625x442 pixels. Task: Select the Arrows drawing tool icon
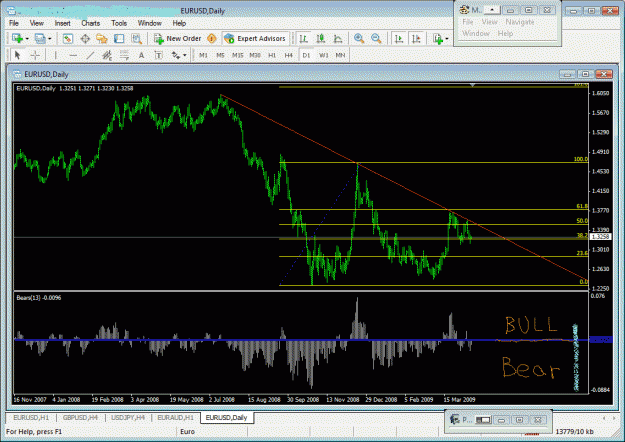point(175,55)
